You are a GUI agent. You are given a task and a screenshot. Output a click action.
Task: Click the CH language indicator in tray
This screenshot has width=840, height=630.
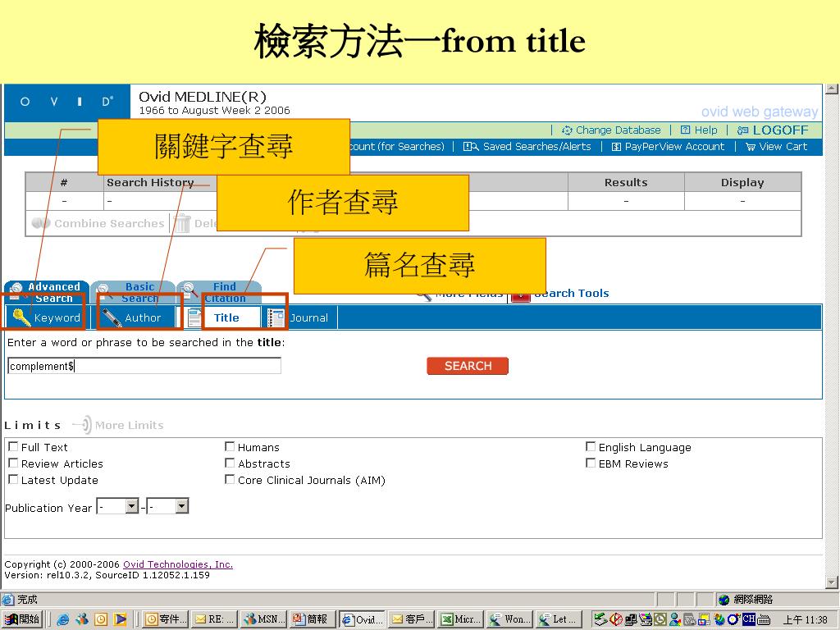(x=748, y=619)
